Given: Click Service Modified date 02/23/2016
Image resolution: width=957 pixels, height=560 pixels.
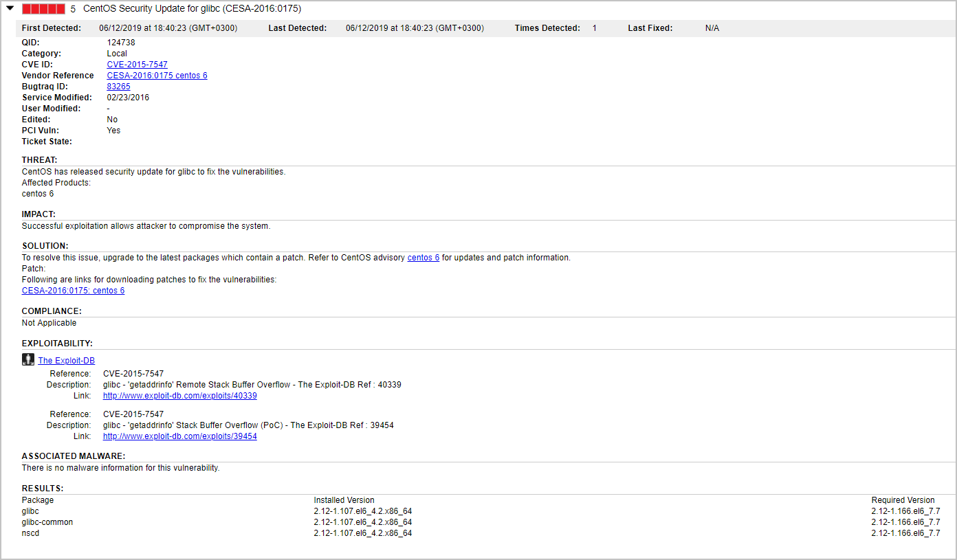Looking at the screenshot, I should point(128,98).
